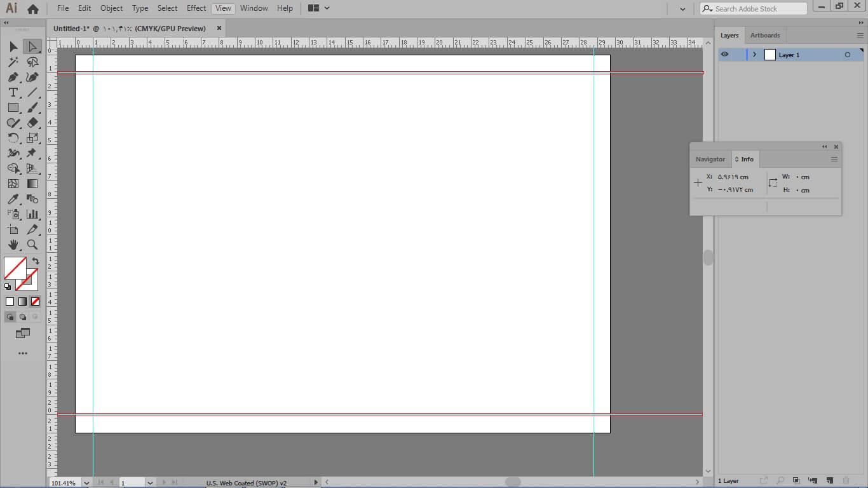Activate the Zoom tool

(32, 245)
